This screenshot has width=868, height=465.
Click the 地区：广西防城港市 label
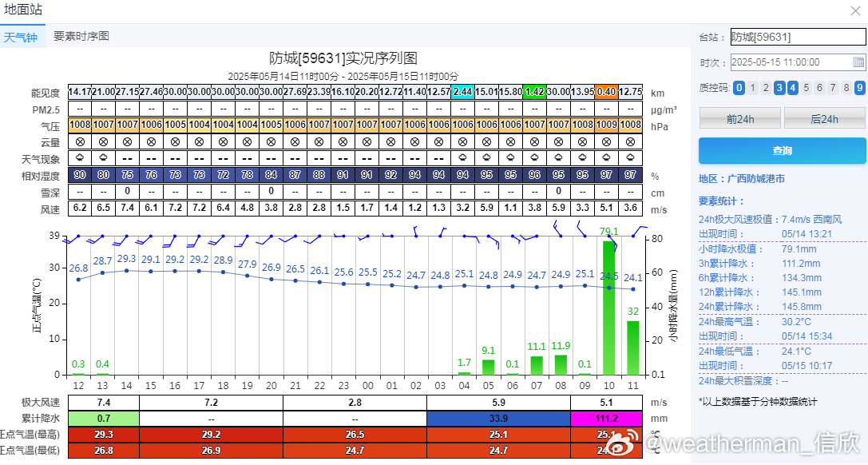[742, 179]
